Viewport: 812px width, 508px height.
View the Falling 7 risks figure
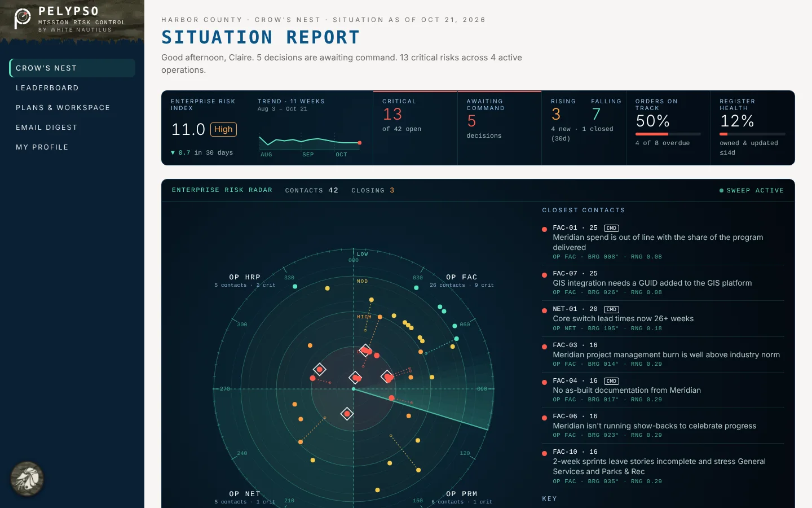tap(597, 115)
